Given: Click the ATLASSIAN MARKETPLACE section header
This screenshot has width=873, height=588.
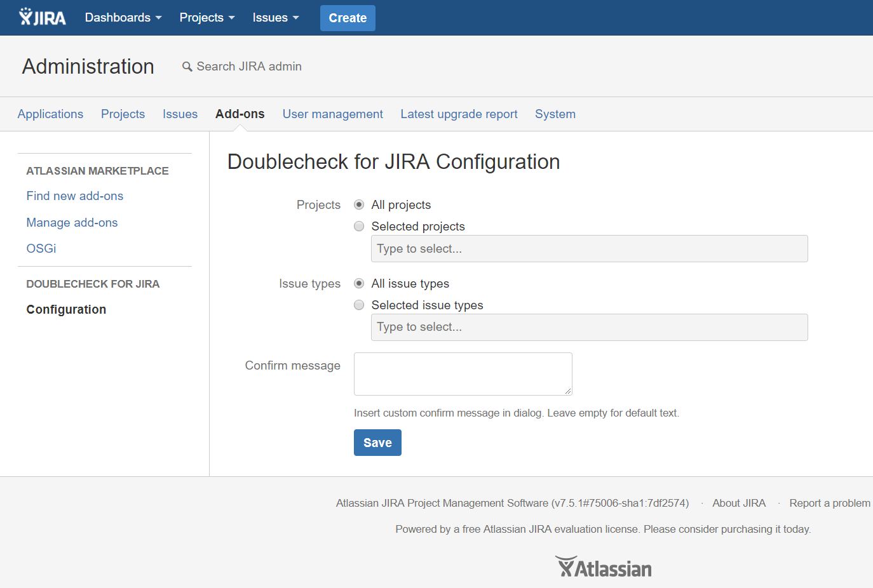Looking at the screenshot, I should pyautogui.click(x=97, y=171).
